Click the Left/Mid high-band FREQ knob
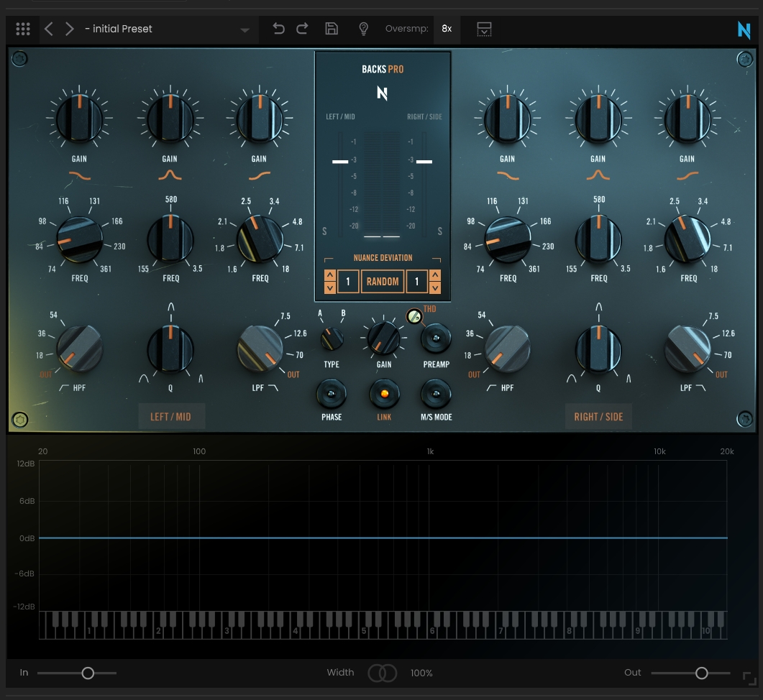This screenshot has width=763, height=700. point(260,240)
